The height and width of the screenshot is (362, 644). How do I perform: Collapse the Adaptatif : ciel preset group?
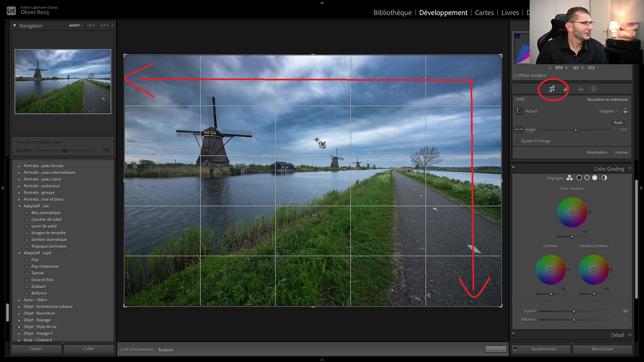click(x=19, y=206)
